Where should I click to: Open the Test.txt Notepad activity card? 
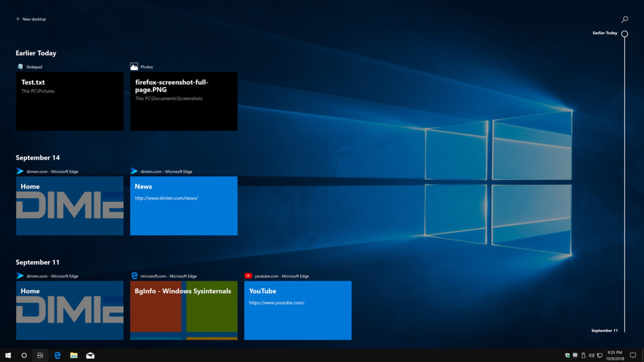click(x=69, y=101)
